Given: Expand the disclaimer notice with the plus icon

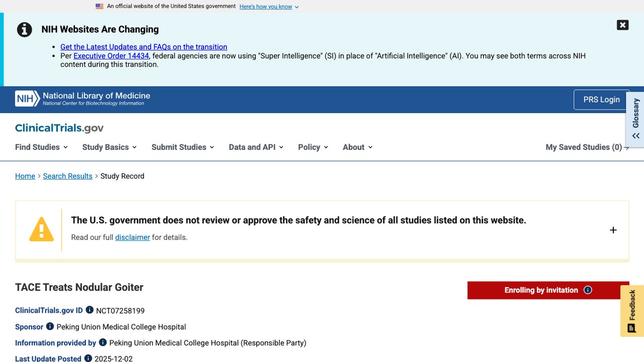Looking at the screenshot, I should tap(613, 230).
